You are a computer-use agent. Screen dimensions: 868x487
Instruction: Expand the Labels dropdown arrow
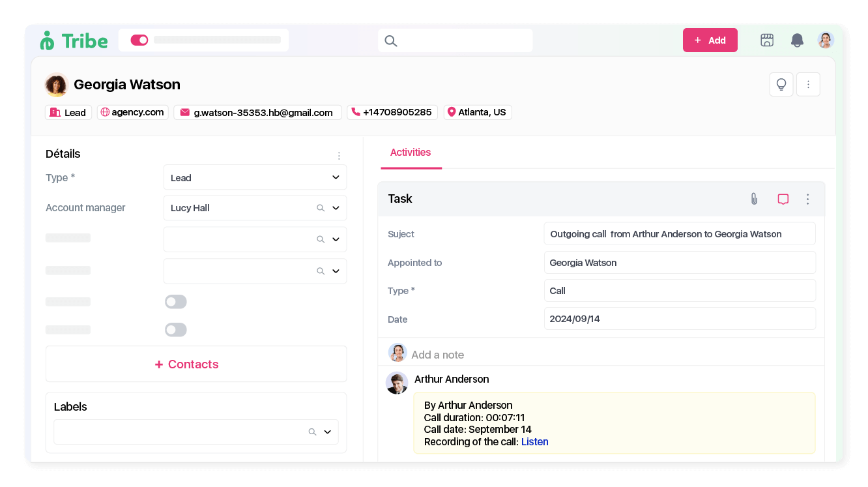pos(327,432)
